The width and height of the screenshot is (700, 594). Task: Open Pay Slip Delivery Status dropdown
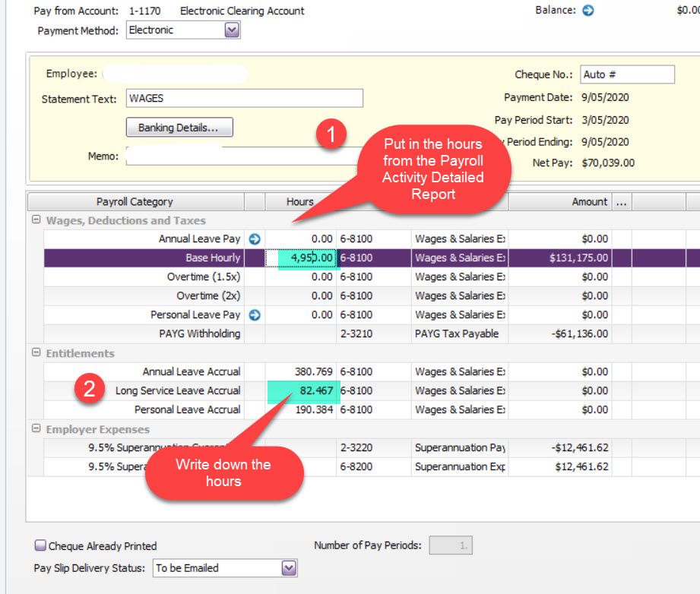[x=289, y=568]
